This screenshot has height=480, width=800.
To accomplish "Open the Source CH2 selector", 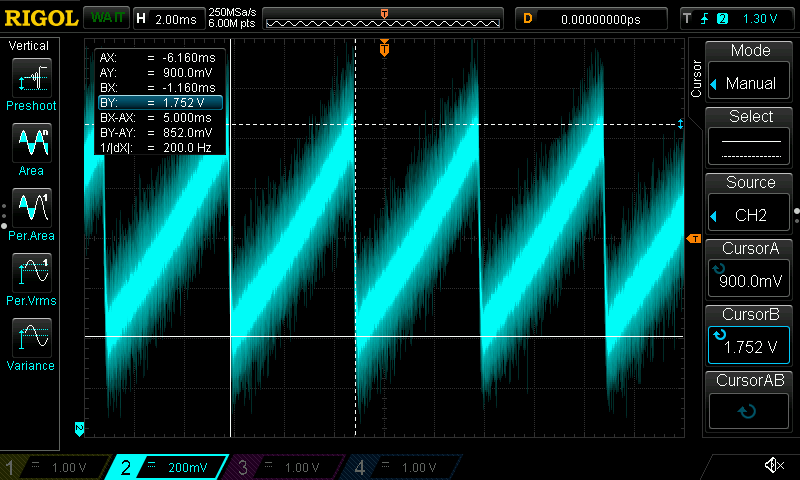I will click(x=750, y=203).
